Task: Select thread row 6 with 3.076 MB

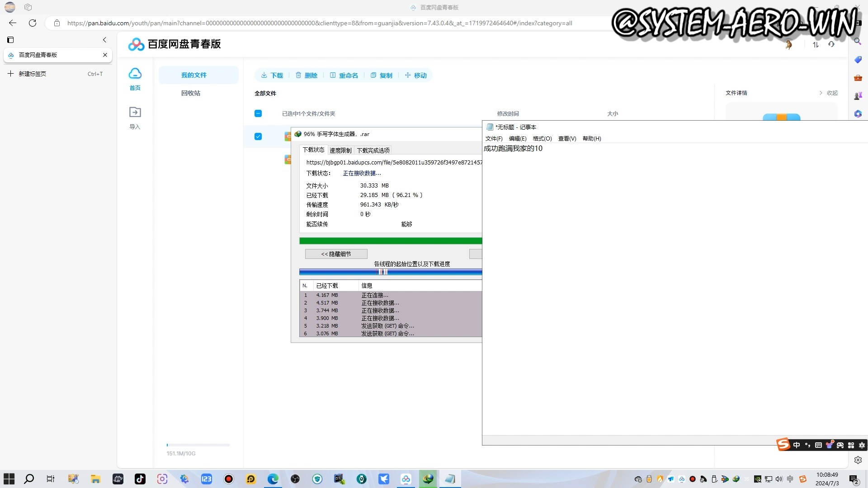Action: click(391, 333)
